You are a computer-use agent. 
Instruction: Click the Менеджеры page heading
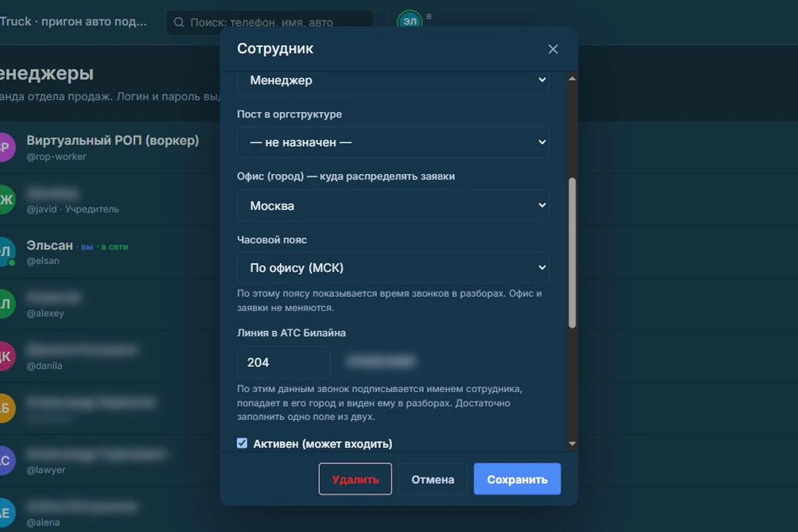pos(46,73)
